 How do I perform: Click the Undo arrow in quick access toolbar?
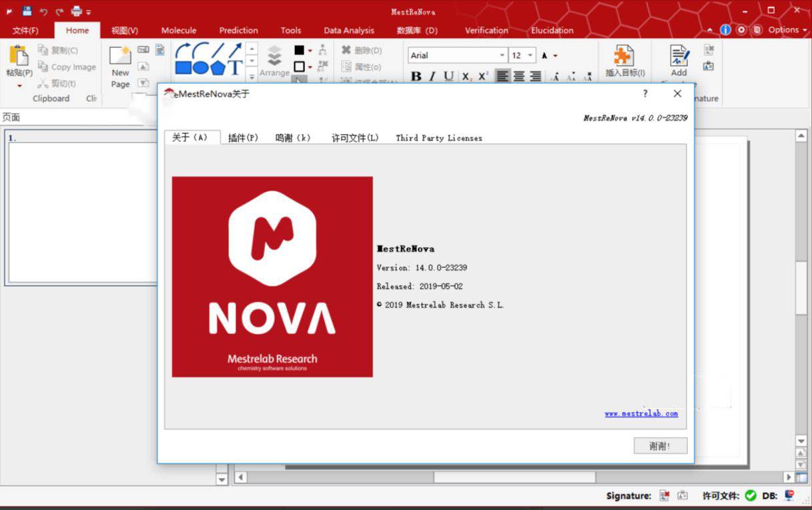point(43,11)
